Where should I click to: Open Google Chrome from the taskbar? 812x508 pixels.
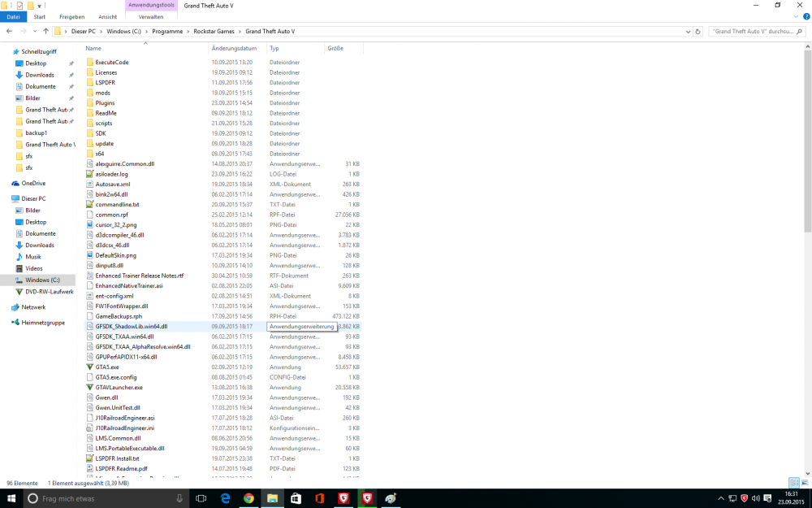[x=249, y=498]
